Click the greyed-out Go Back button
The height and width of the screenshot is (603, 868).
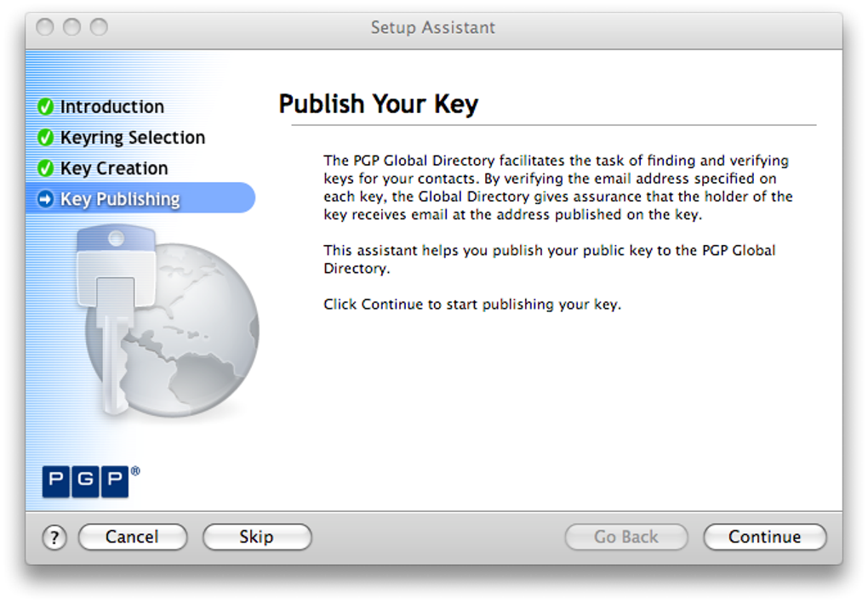[626, 537]
